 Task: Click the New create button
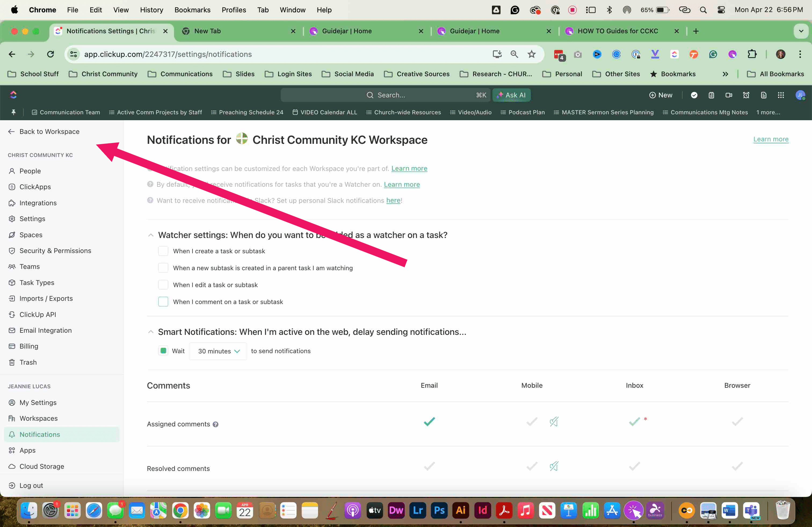coord(661,95)
